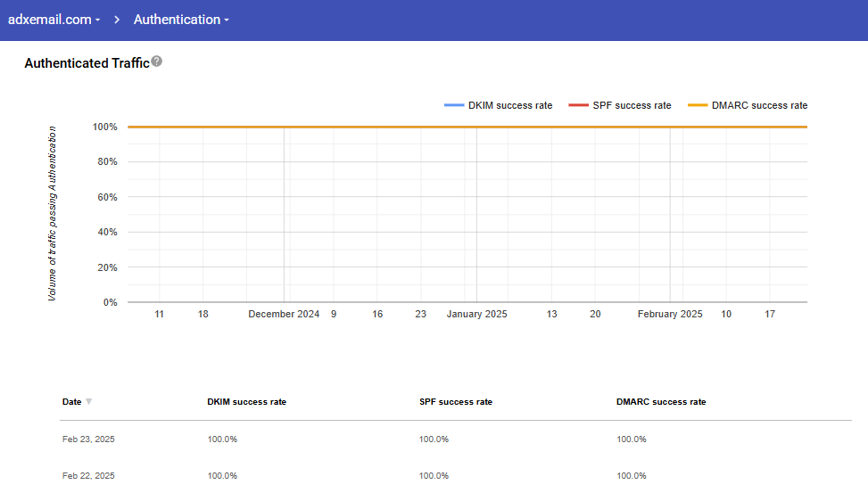
Task: Select the orange DMARC success rate legend entry
Action: [748, 105]
